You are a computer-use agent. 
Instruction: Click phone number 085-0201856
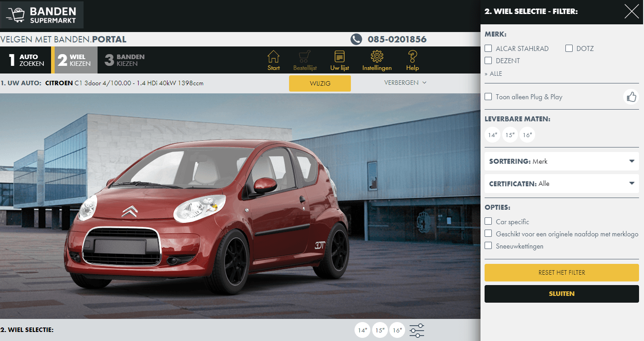pos(397,39)
